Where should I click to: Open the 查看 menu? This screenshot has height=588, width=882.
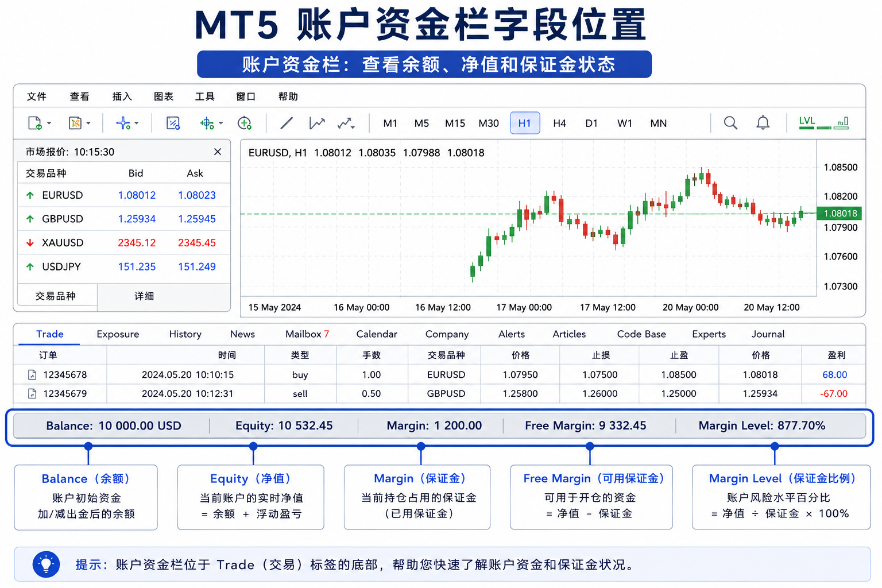pos(79,96)
